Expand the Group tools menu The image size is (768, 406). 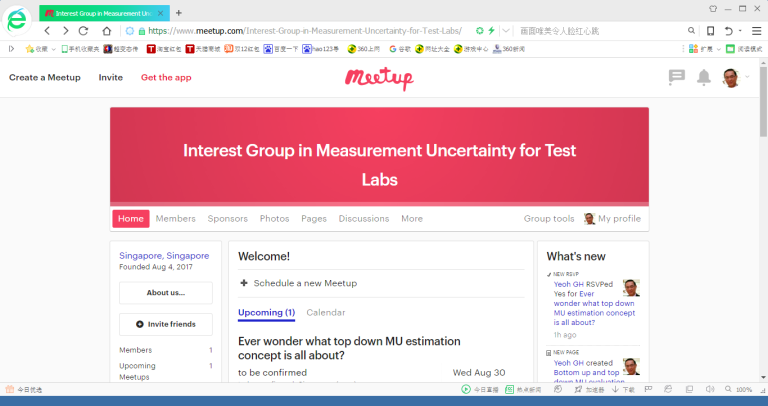(x=549, y=219)
